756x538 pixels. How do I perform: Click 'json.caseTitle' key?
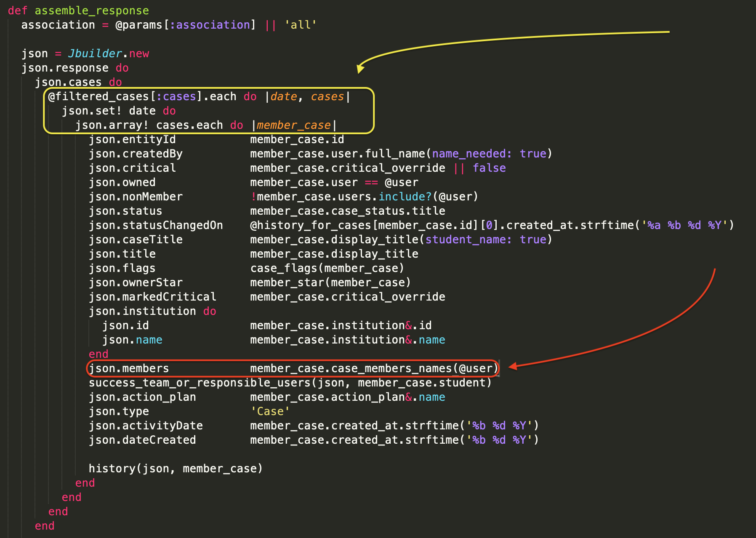[136, 240]
